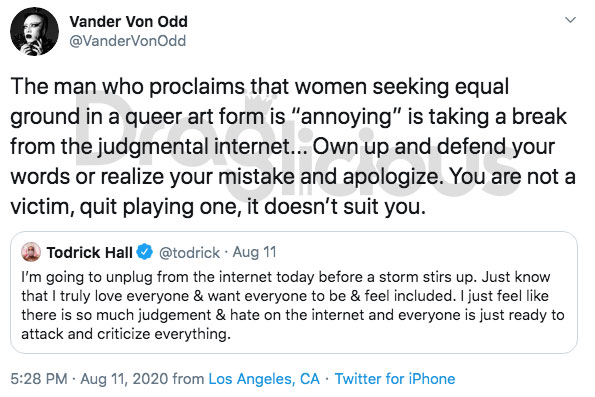Open the Todrick Hall name in quoted tweet
This screenshot has width=595, height=397.
click(x=90, y=252)
